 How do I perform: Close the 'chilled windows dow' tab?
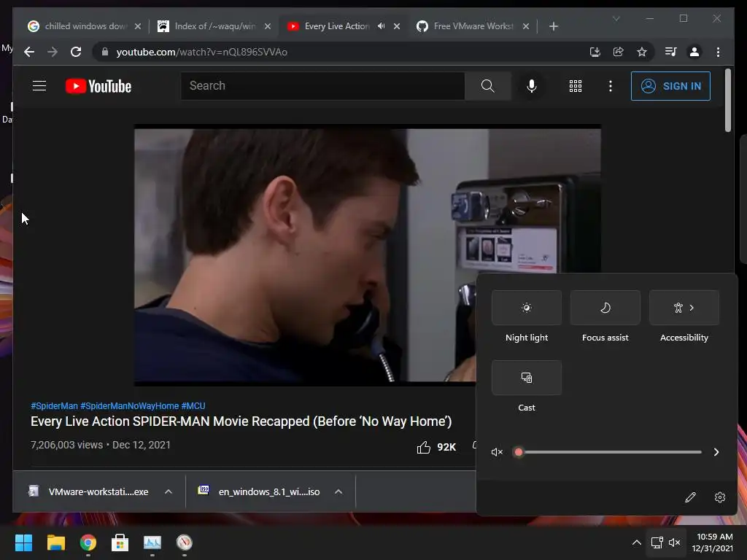[x=138, y=26]
